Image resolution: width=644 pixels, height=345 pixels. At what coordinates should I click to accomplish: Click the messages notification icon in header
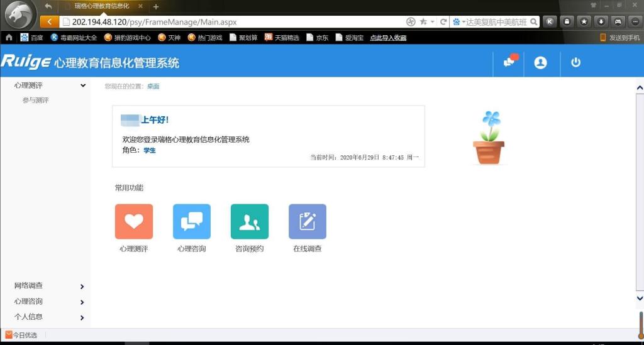(x=509, y=62)
